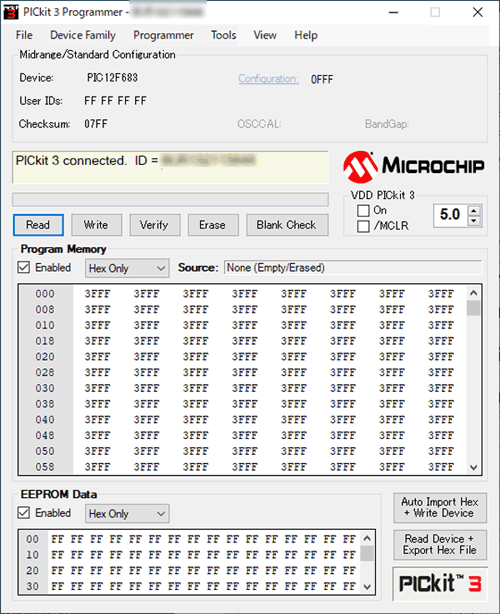Click the PICkit 3 logo at bottom right
This screenshot has height=614, width=500.
click(x=440, y=583)
